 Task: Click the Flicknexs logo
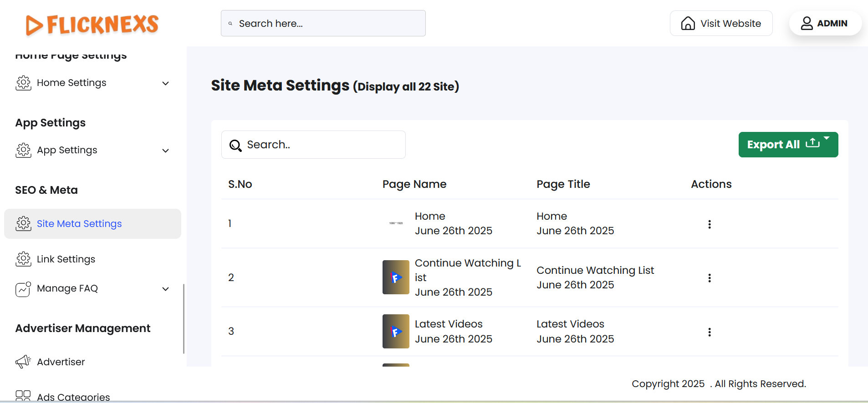click(92, 25)
